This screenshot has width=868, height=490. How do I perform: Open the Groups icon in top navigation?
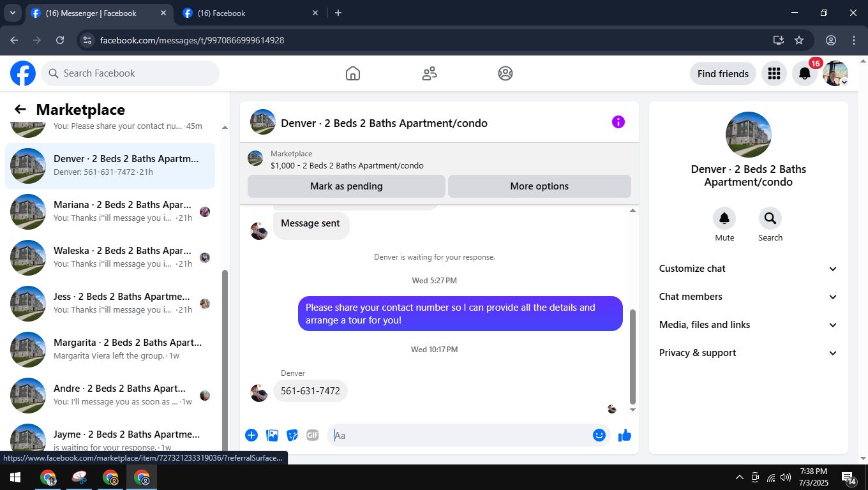(x=505, y=73)
